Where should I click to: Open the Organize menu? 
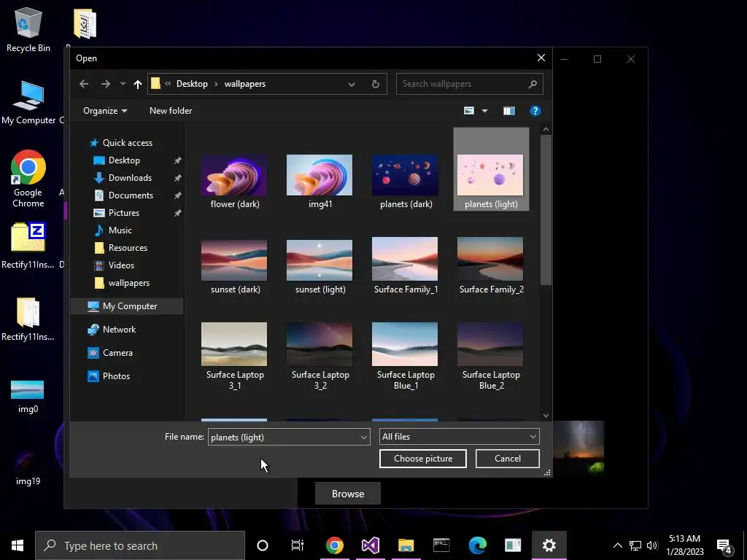[105, 111]
